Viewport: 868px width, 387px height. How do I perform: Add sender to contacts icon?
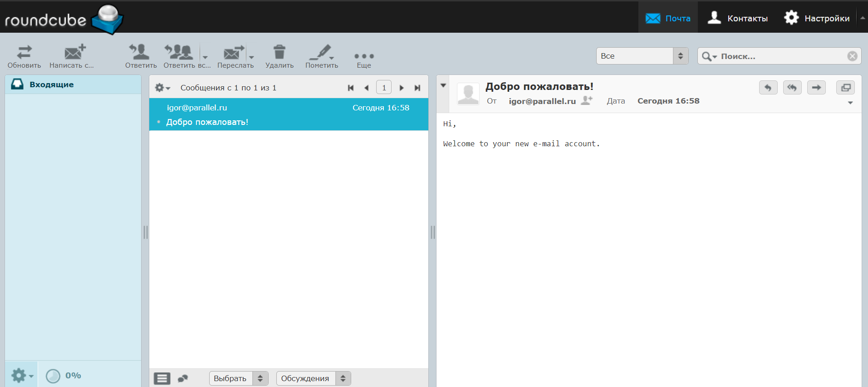(587, 100)
